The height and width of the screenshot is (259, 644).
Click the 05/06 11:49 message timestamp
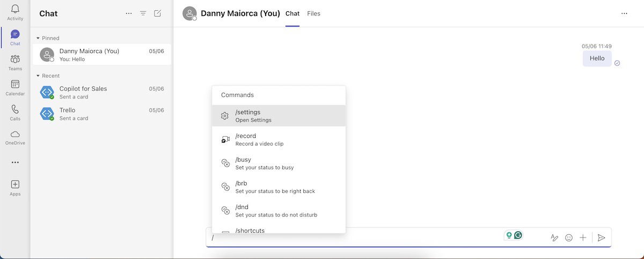(596, 46)
